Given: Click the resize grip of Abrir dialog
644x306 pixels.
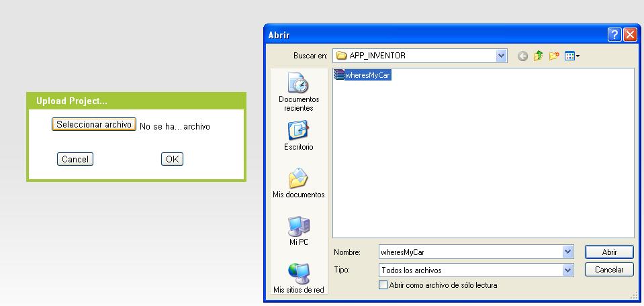Looking at the screenshot, I should pyautogui.click(x=634, y=295).
